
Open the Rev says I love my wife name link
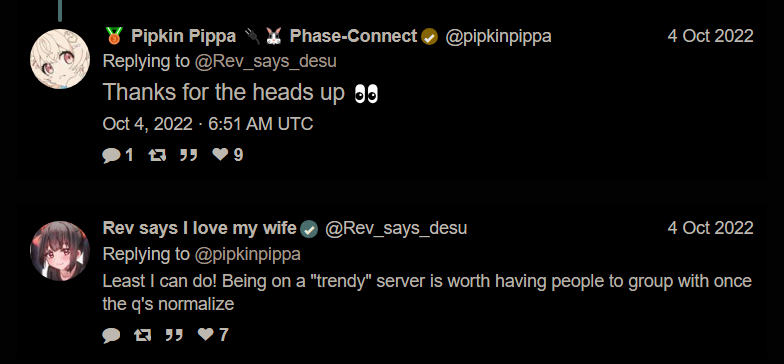click(x=200, y=228)
